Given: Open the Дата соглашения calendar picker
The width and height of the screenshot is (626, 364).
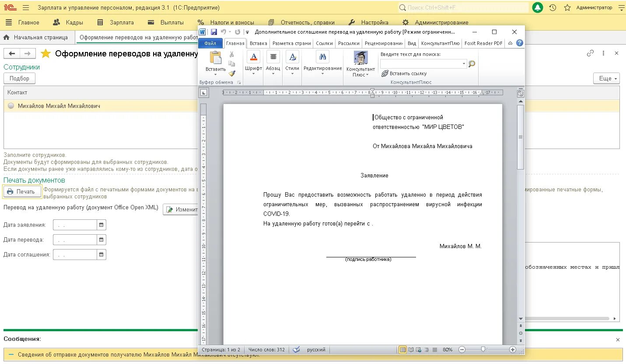Looking at the screenshot, I should coord(101,254).
